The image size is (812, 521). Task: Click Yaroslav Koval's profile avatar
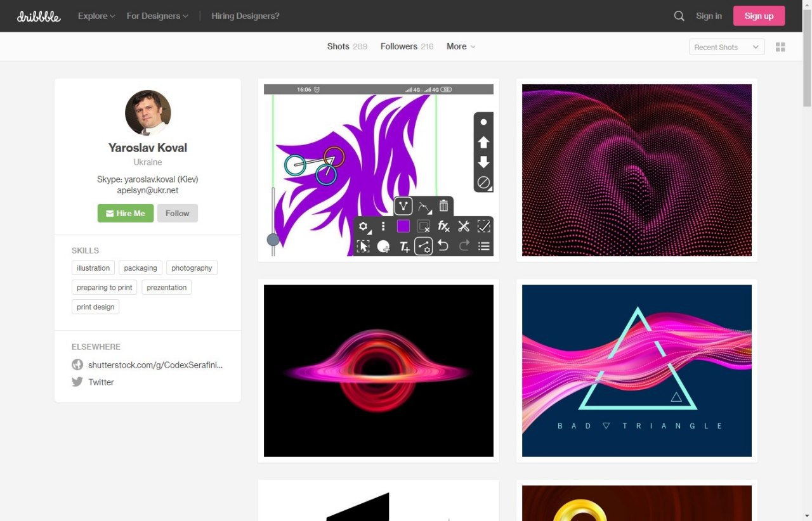coord(148,113)
